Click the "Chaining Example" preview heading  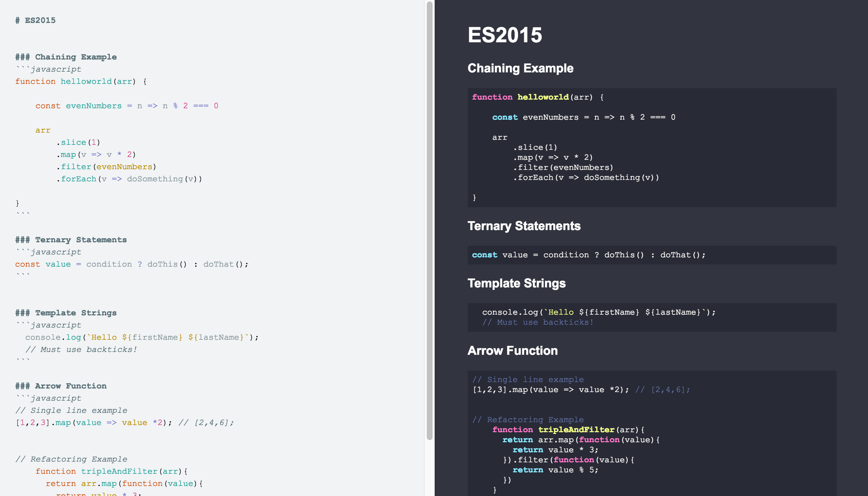coord(520,68)
